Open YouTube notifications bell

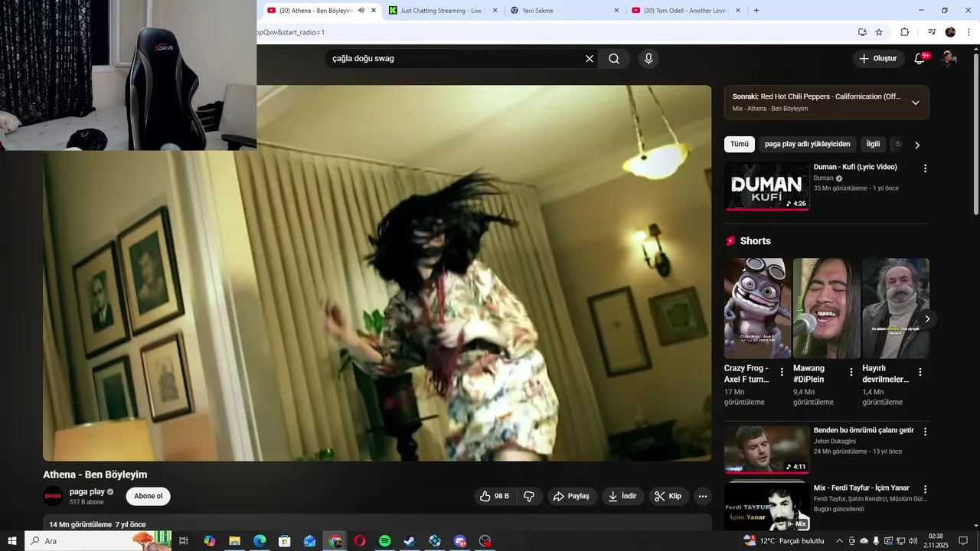coord(920,59)
